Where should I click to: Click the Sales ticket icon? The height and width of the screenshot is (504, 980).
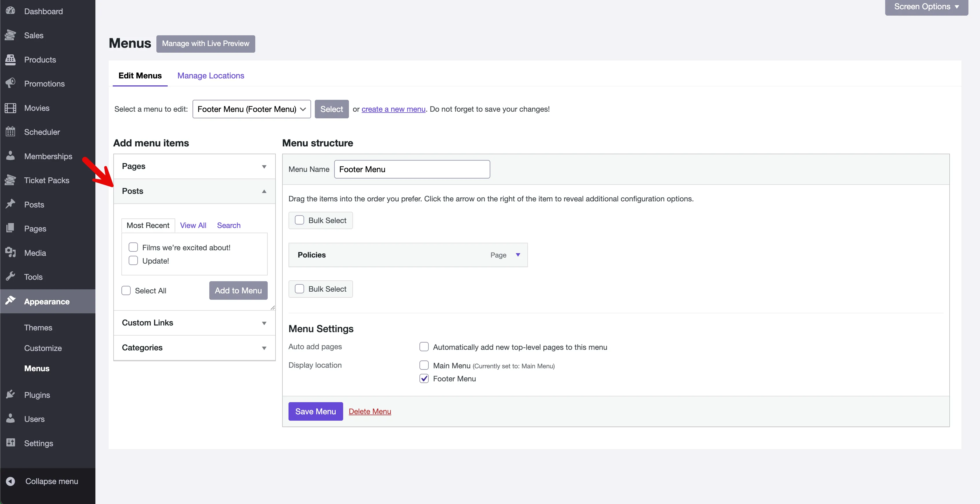coord(10,35)
